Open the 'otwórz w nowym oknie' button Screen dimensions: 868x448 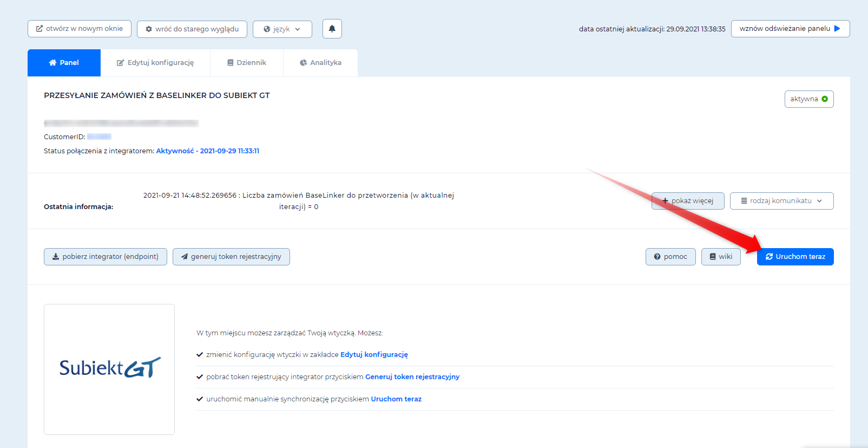pyautogui.click(x=80, y=29)
